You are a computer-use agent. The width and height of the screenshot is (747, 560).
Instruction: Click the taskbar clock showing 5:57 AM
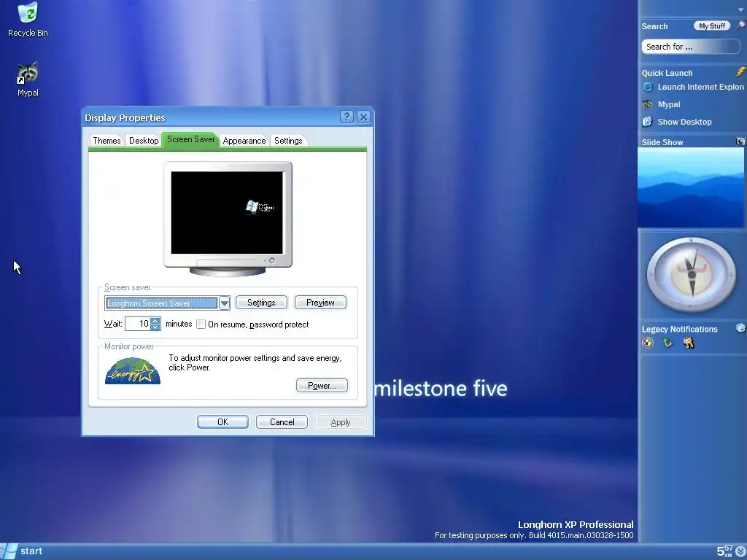pyautogui.click(x=724, y=551)
